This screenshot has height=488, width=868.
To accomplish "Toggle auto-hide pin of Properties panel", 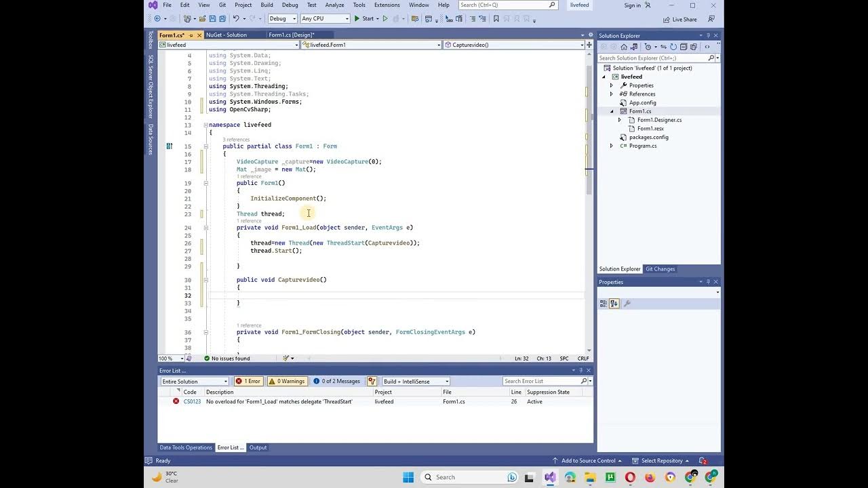I will (708, 282).
